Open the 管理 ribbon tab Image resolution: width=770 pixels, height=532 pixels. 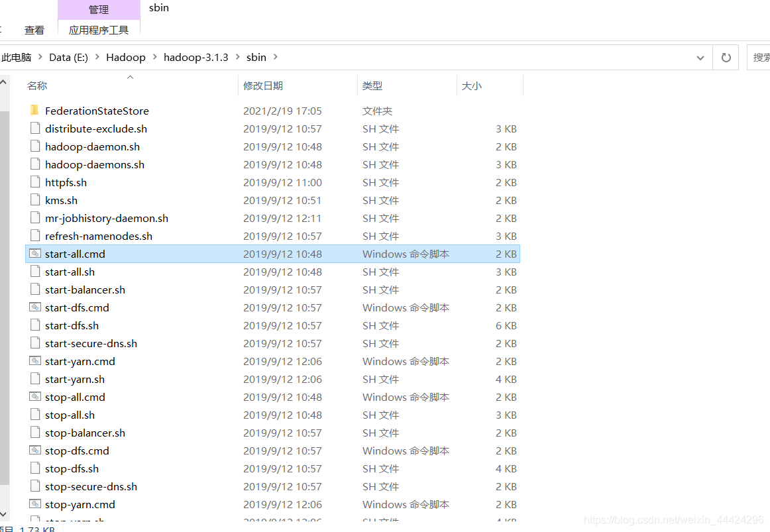(x=99, y=9)
